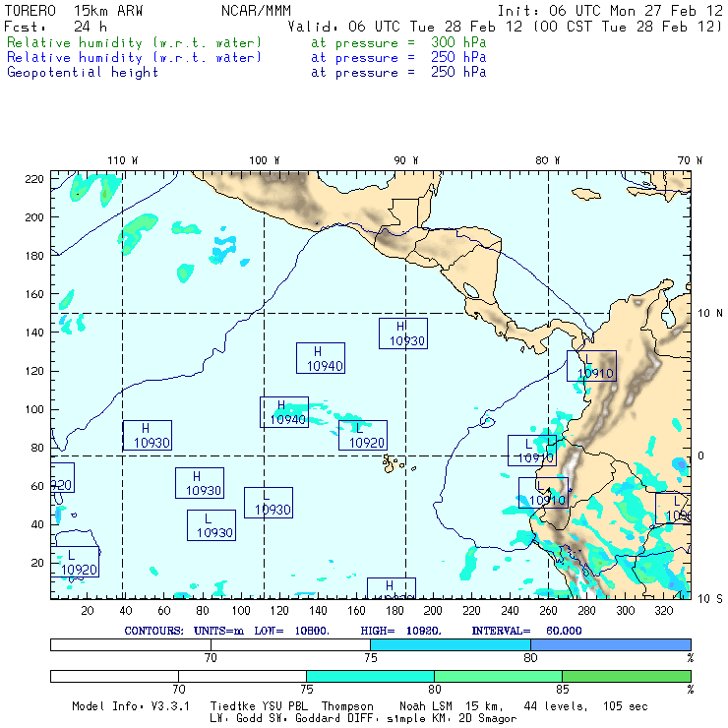Pick the dark blue swatch in upper color bar
The image size is (728, 728).
pos(611,643)
